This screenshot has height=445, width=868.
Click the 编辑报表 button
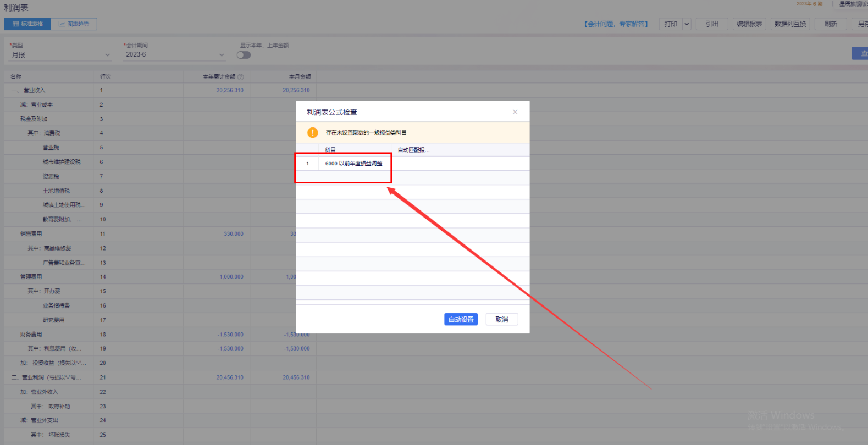coord(749,24)
